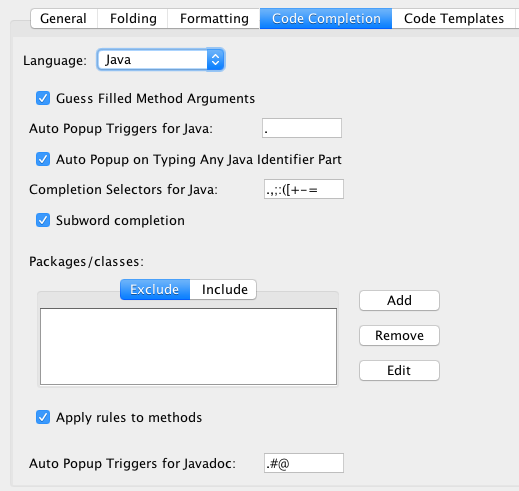Click inside the empty packages list

tap(188, 346)
